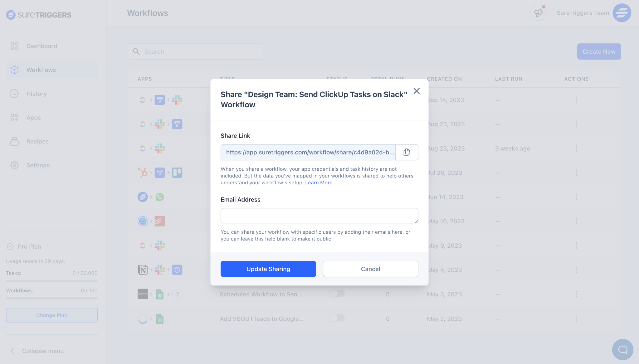Image resolution: width=639 pixels, height=364 pixels.
Task: Click the Workflows sidebar icon
Action: [14, 69]
